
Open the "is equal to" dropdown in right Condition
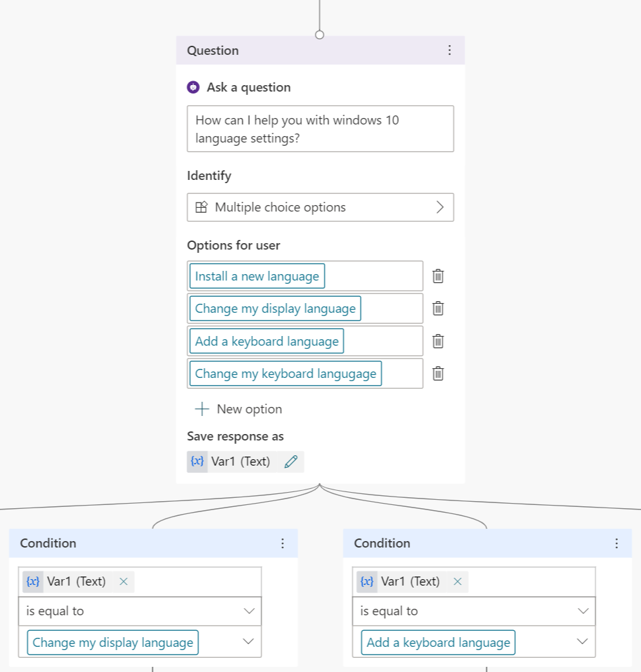click(x=584, y=611)
